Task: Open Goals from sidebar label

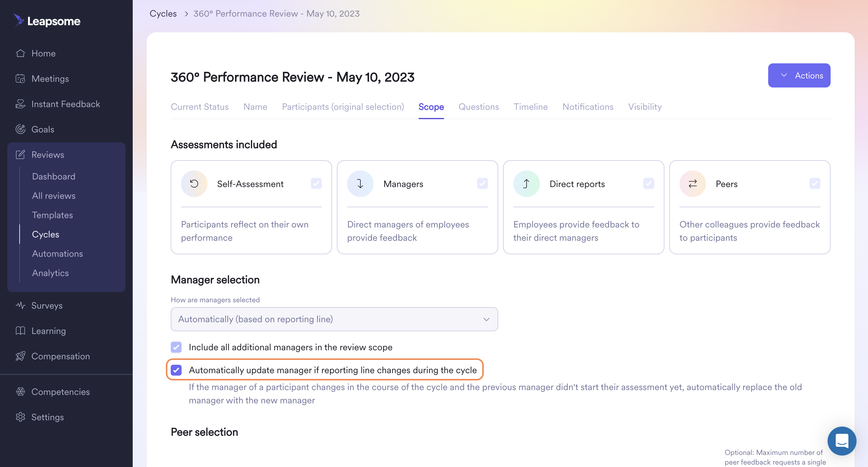Action: (43, 129)
